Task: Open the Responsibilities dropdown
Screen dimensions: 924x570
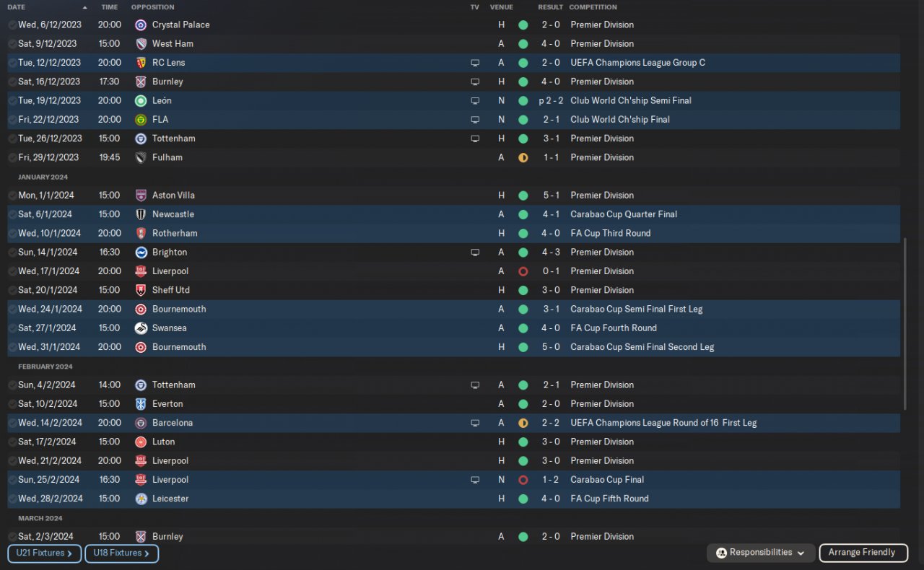Action: [761, 553]
